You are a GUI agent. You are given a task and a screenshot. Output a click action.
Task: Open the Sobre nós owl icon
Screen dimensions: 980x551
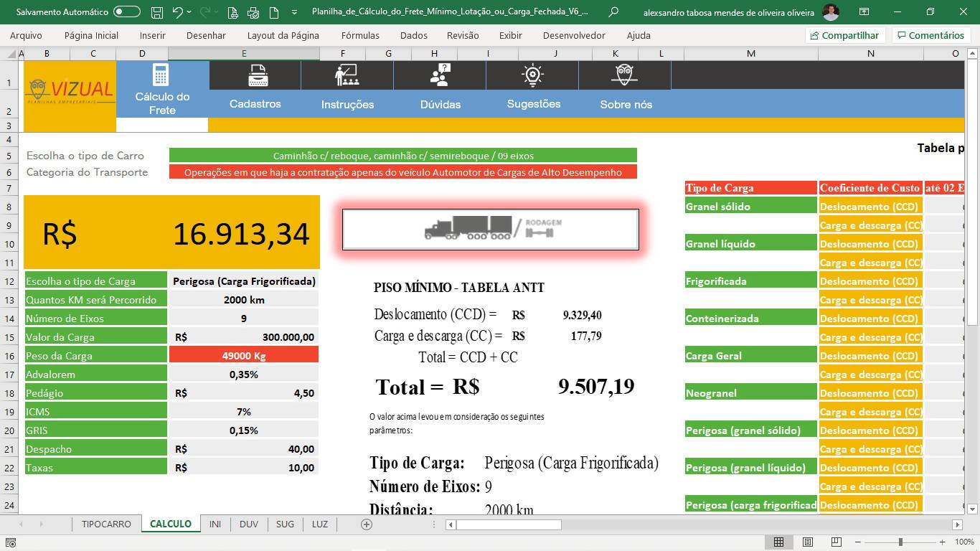(624, 75)
